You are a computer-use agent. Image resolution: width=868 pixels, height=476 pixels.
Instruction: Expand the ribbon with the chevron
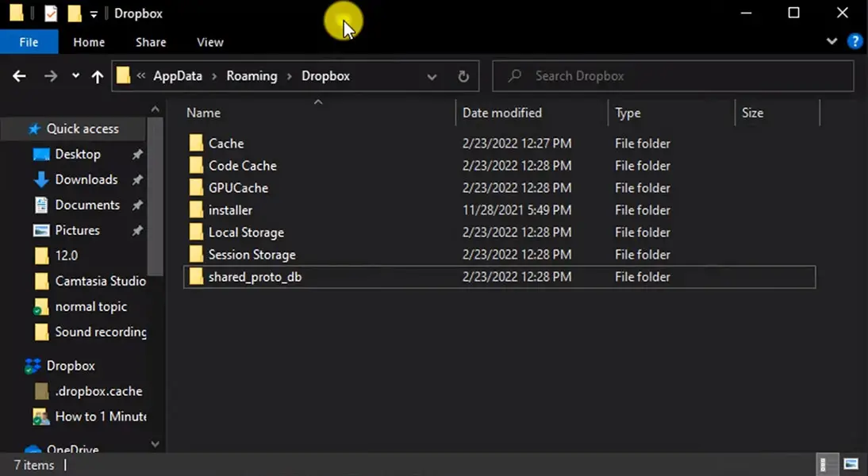click(x=832, y=41)
